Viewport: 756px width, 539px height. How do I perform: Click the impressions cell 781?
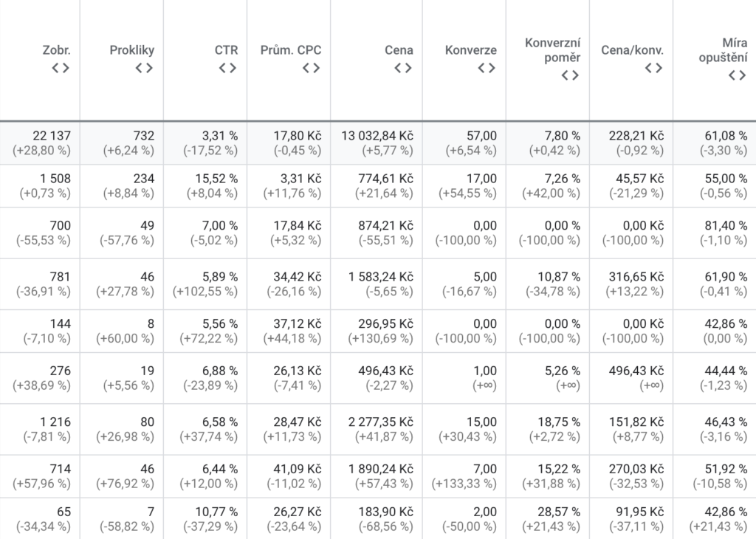tap(61, 277)
